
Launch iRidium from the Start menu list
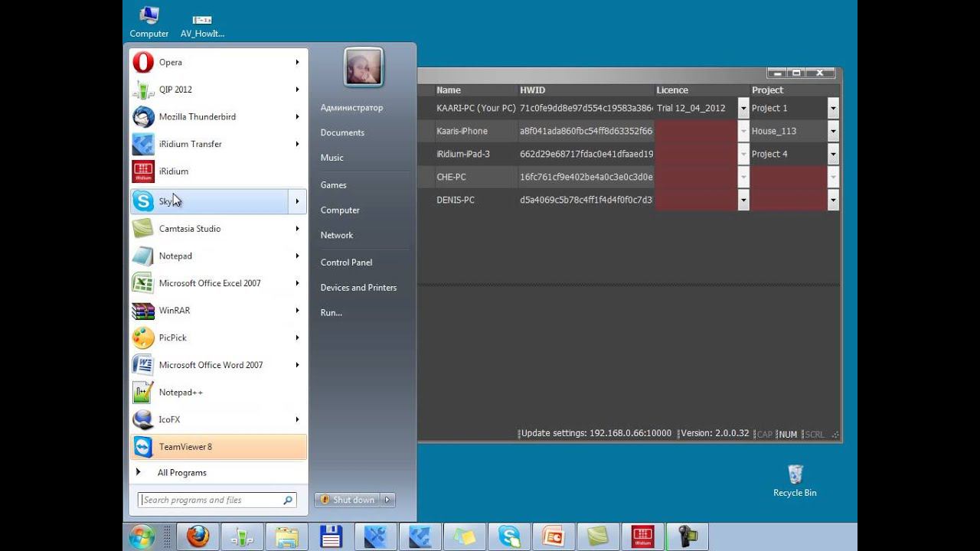(218, 171)
